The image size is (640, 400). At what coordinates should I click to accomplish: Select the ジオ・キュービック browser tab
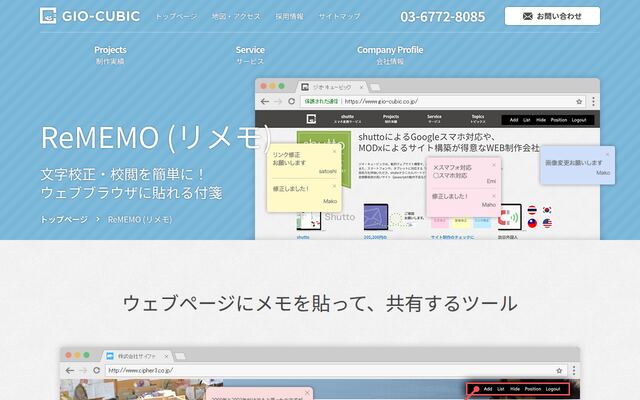(x=332, y=87)
